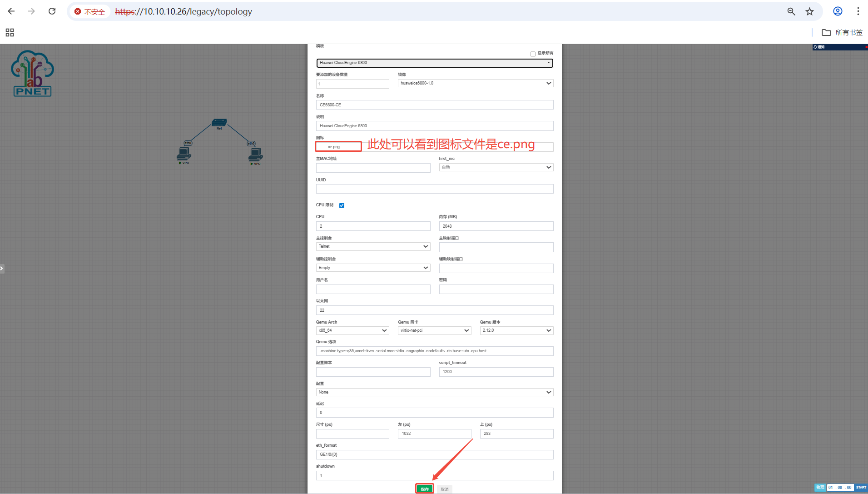Open the 辅助控制台 Empty dropdown
The height and width of the screenshot is (494, 868).
tap(373, 268)
